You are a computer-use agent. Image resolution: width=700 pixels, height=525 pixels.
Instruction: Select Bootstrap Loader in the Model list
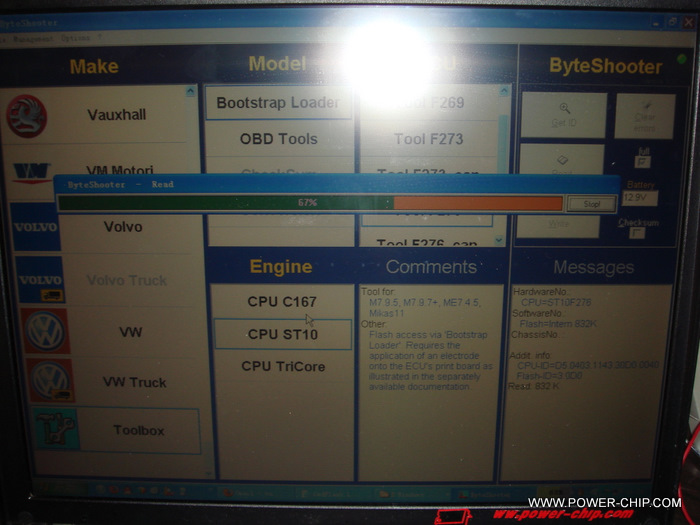pyautogui.click(x=279, y=103)
